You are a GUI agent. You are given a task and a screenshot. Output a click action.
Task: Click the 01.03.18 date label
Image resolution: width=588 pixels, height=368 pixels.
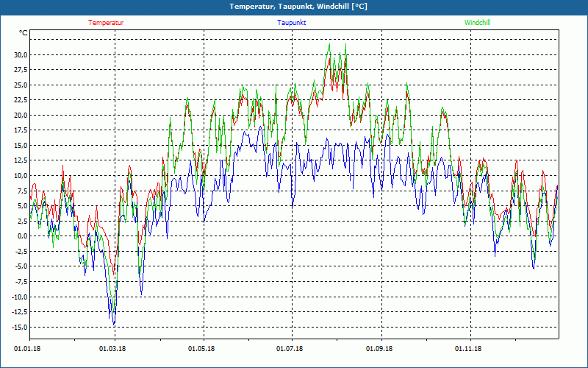[x=112, y=349]
